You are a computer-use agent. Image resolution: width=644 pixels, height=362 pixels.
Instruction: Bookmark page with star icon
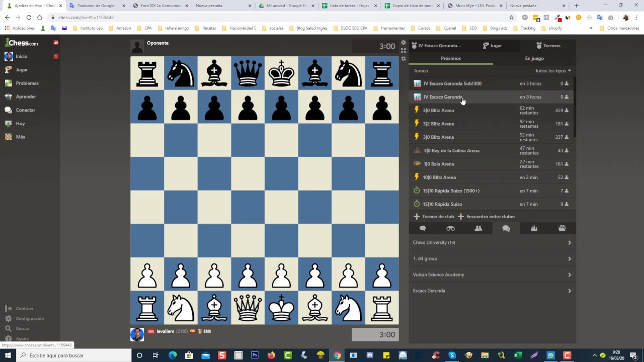coord(511,17)
